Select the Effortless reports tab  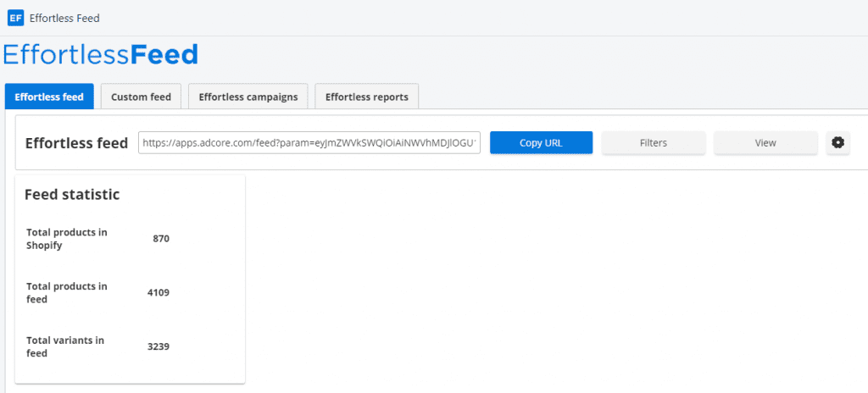[x=366, y=97]
